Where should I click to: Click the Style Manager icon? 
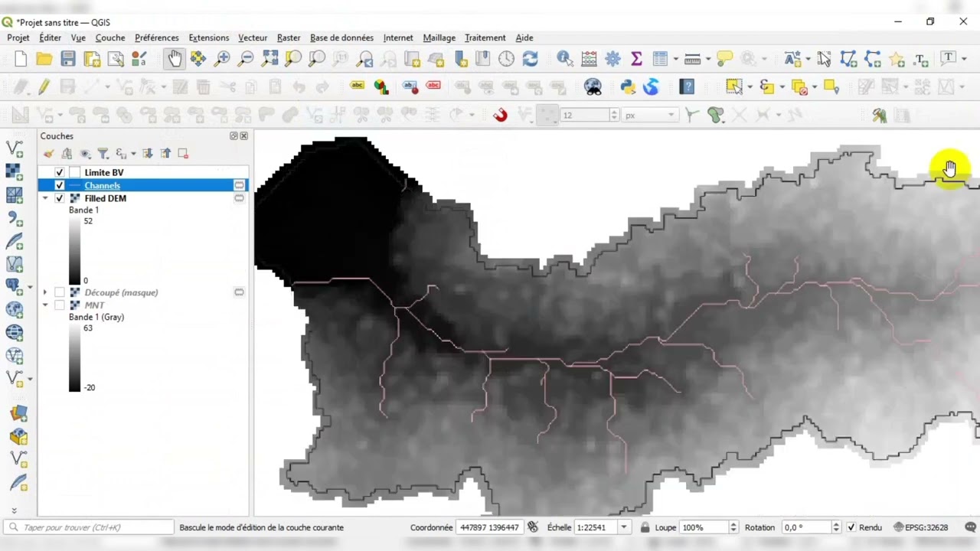tap(139, 59)
